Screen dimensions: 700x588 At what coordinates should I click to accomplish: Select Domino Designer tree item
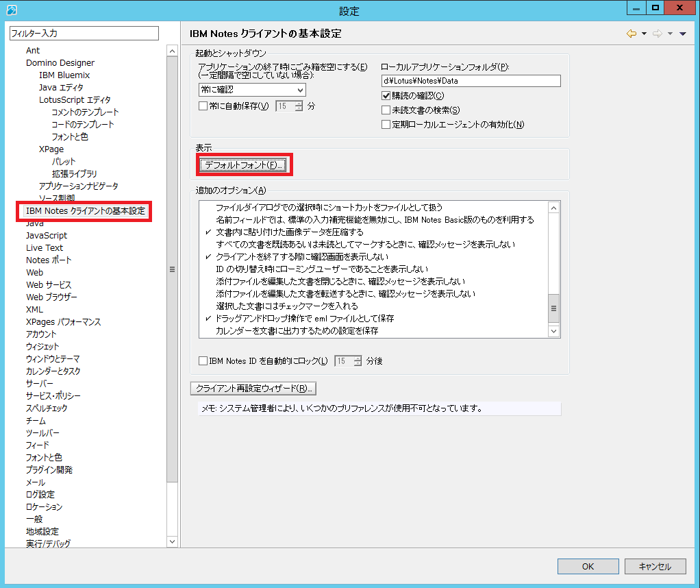[60, 62]
